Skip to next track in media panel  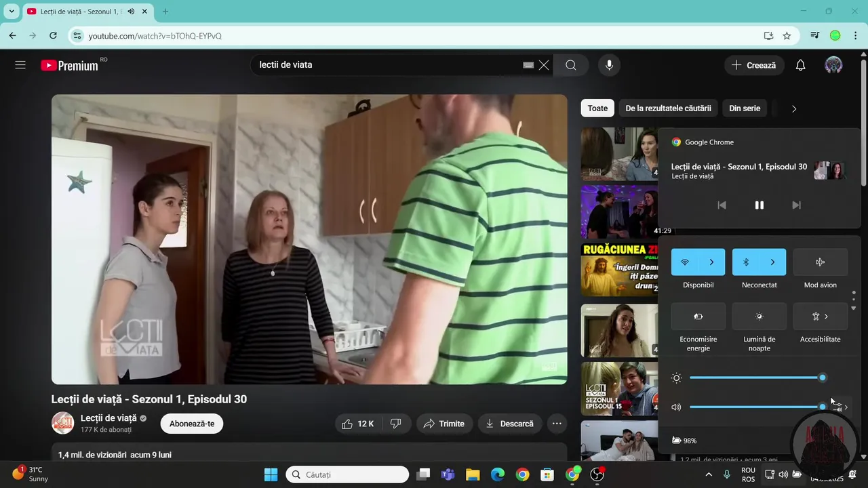pos(797,205)
